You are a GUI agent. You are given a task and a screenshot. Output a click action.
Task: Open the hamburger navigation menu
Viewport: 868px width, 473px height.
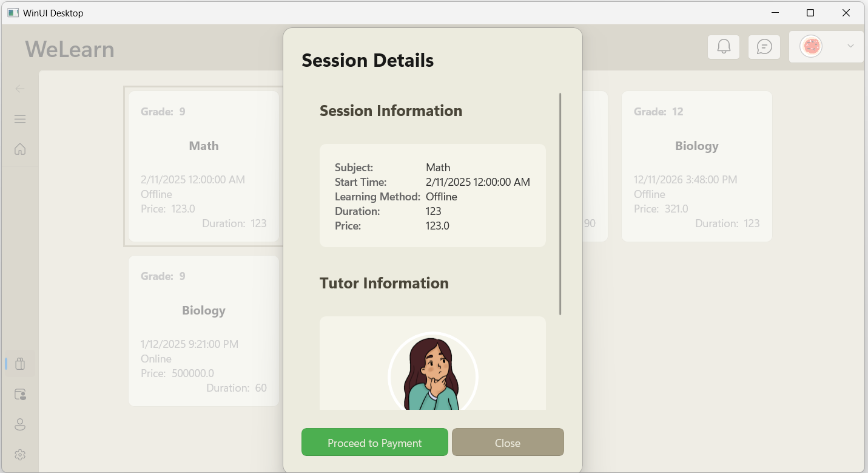pyautogui.click(x=19, y=119)
